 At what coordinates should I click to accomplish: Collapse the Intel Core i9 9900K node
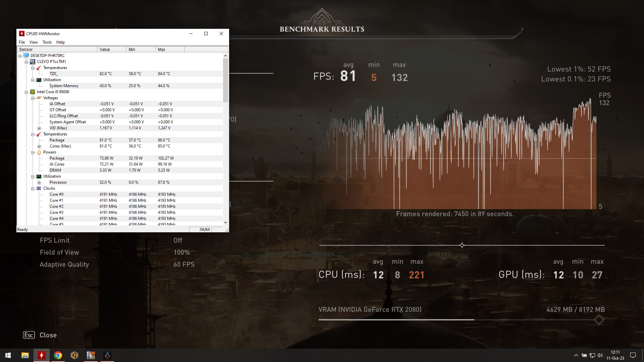26,92
